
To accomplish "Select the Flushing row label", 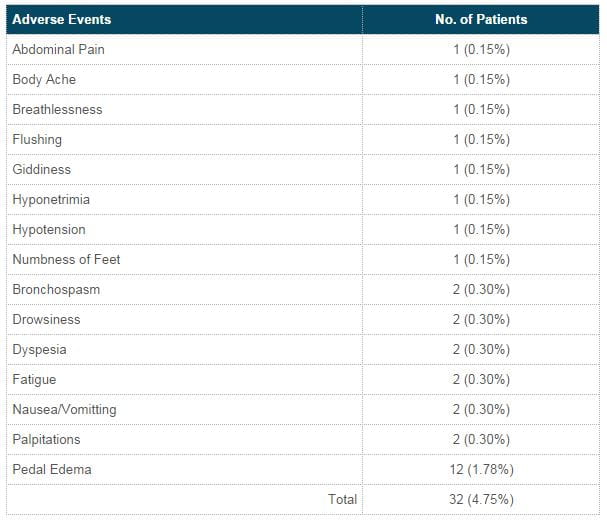I will (x=37, y=139).
